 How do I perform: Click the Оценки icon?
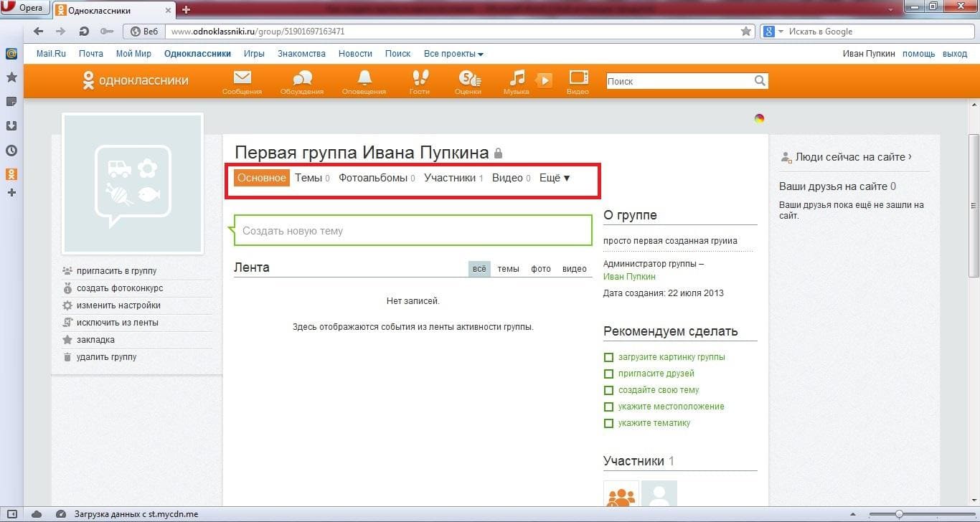pyautogui.click(x=468, y=78)
